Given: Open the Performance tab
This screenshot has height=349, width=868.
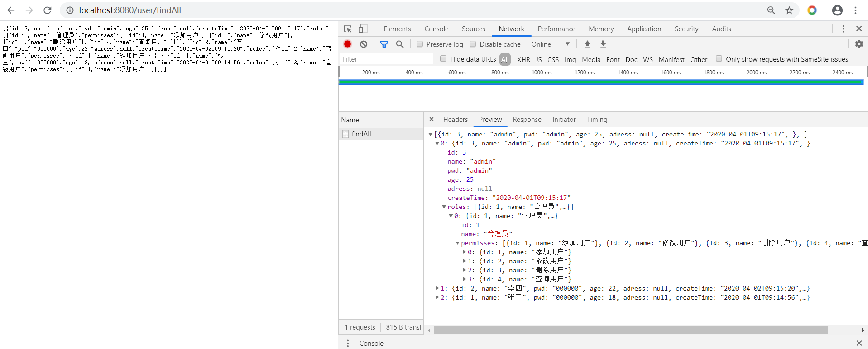Looking at the screenshot, I should click(556, 29).
